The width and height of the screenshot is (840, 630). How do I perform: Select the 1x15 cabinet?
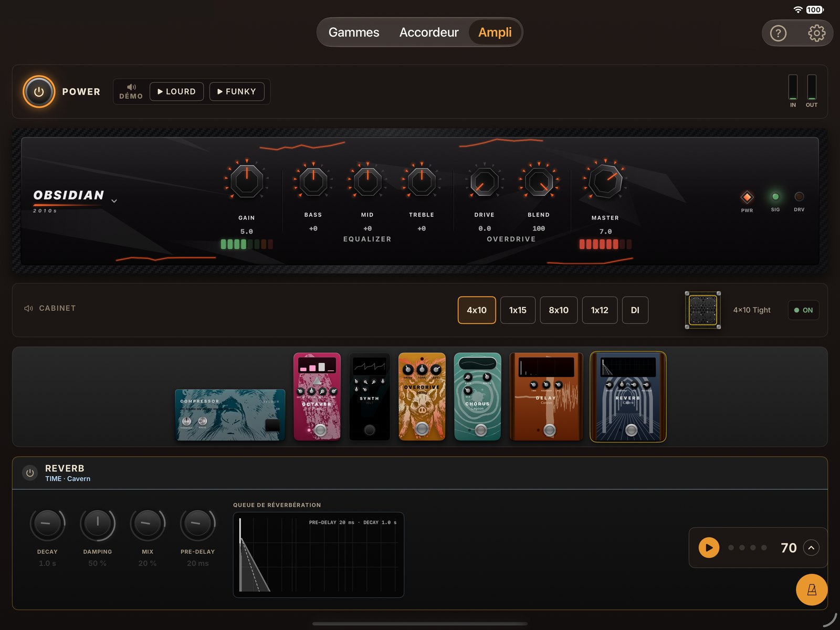518,310
